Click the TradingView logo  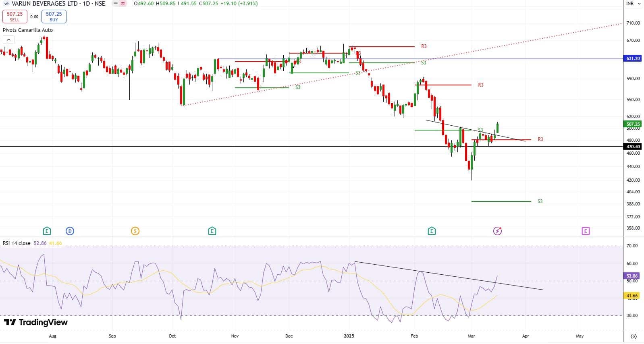tap(36, 322)
